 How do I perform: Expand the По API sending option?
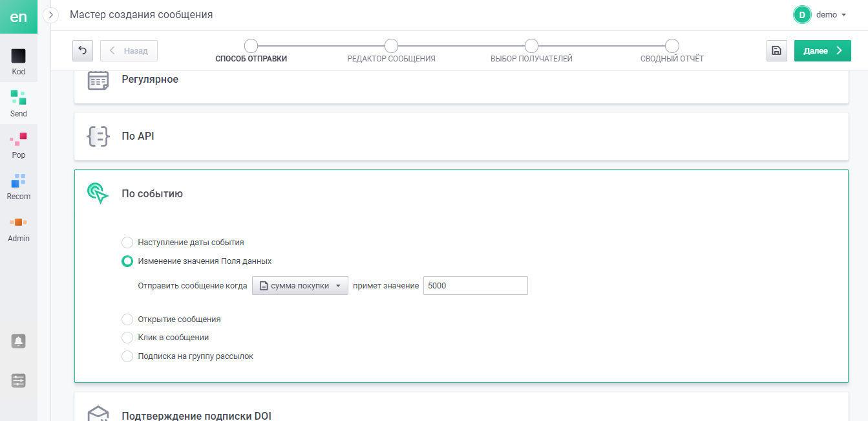tap(461, 136)
